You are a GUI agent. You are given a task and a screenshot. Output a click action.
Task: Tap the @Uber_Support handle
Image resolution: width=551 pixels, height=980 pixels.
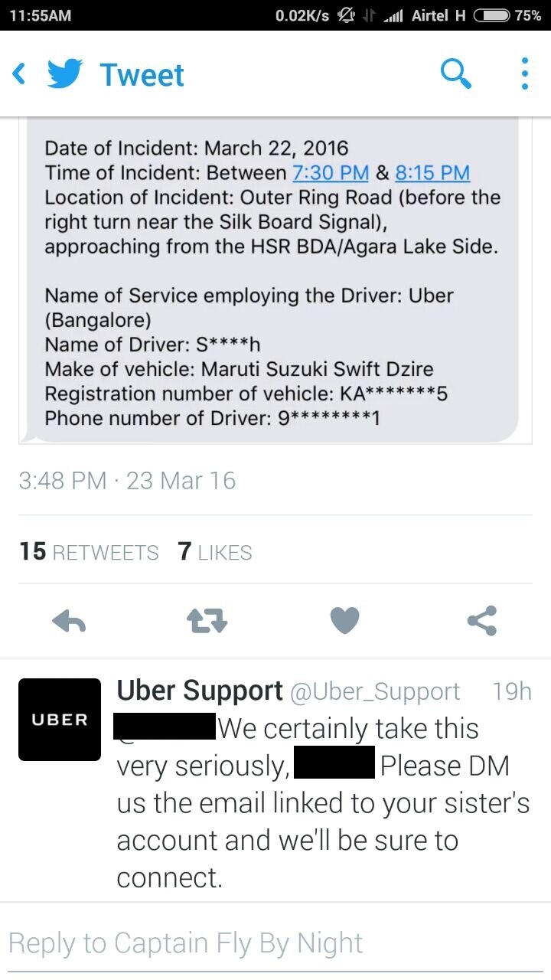pos(375,691)
